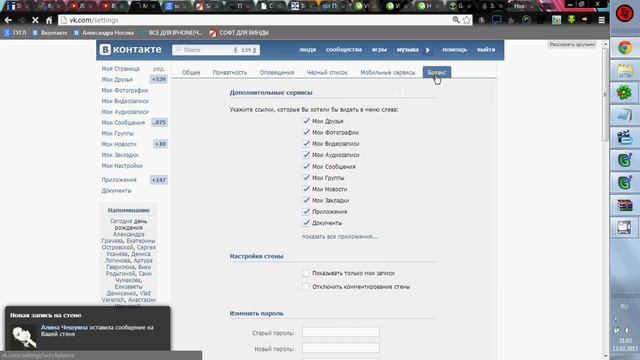Uncheck the Мои Новости checkbox
Viewport: 640px width, 360px height.
pyautogui.click(x=306, y=189)
